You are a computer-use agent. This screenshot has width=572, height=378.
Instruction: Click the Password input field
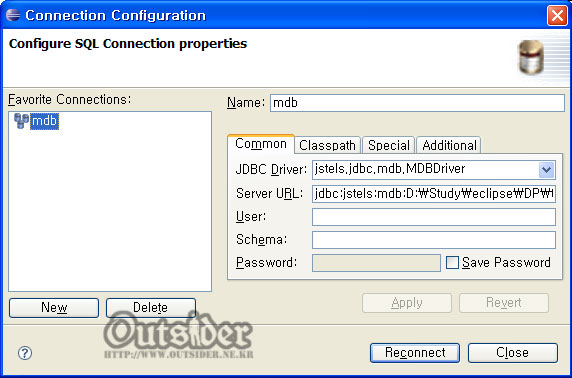pyautogui.click(x=376, y=263)
